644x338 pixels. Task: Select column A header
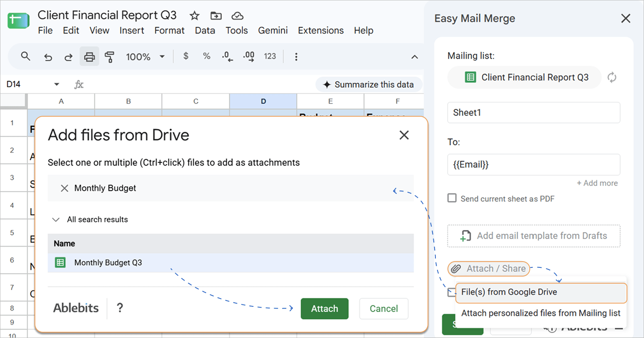[61, 101]
